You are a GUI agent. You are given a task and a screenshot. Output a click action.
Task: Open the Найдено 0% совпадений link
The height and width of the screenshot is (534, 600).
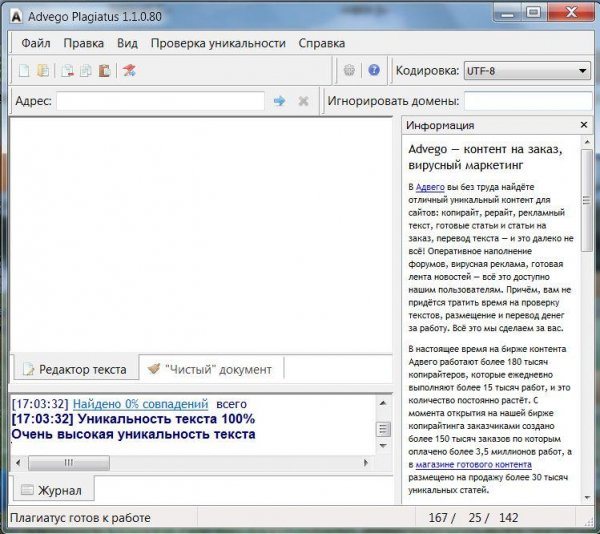tap(140, 404)
